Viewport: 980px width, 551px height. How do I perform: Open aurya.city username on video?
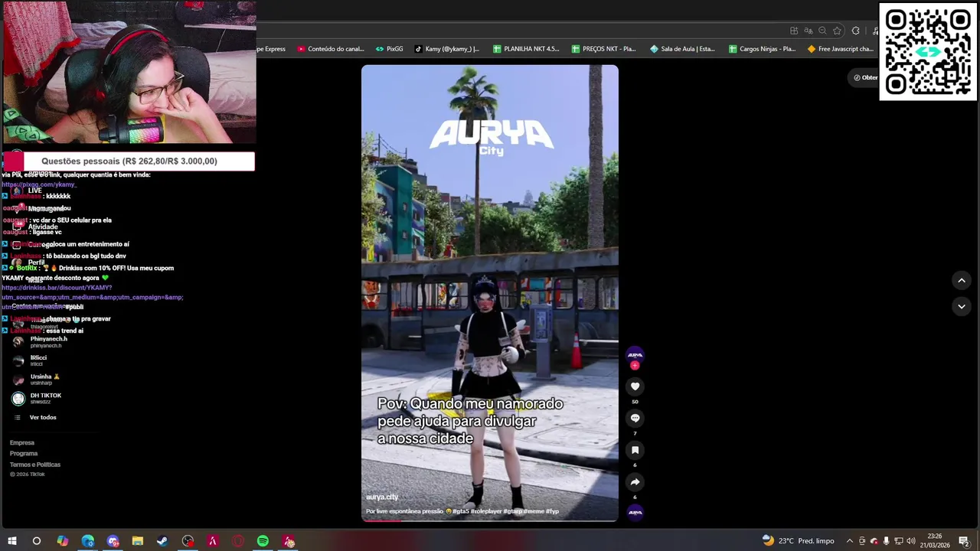coord(382,497)
